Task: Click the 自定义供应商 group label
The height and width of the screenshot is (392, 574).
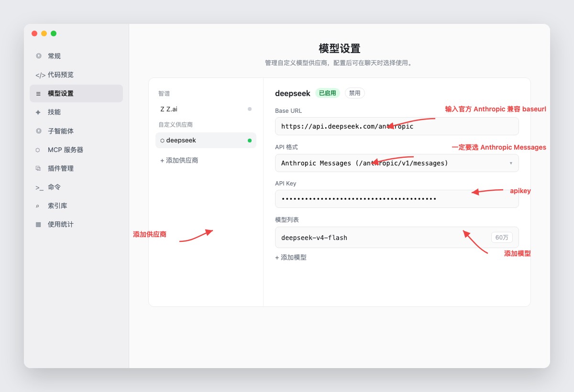Action: point(176,124)
